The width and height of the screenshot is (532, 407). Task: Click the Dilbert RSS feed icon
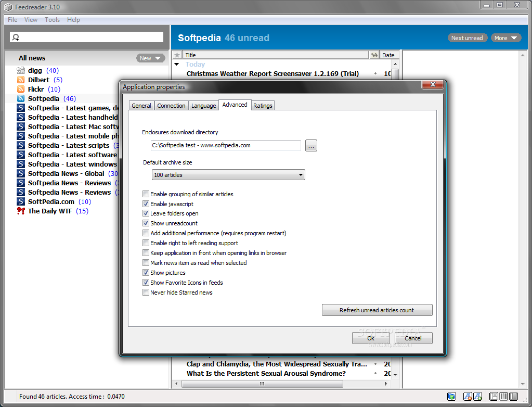tap(21, 80)
